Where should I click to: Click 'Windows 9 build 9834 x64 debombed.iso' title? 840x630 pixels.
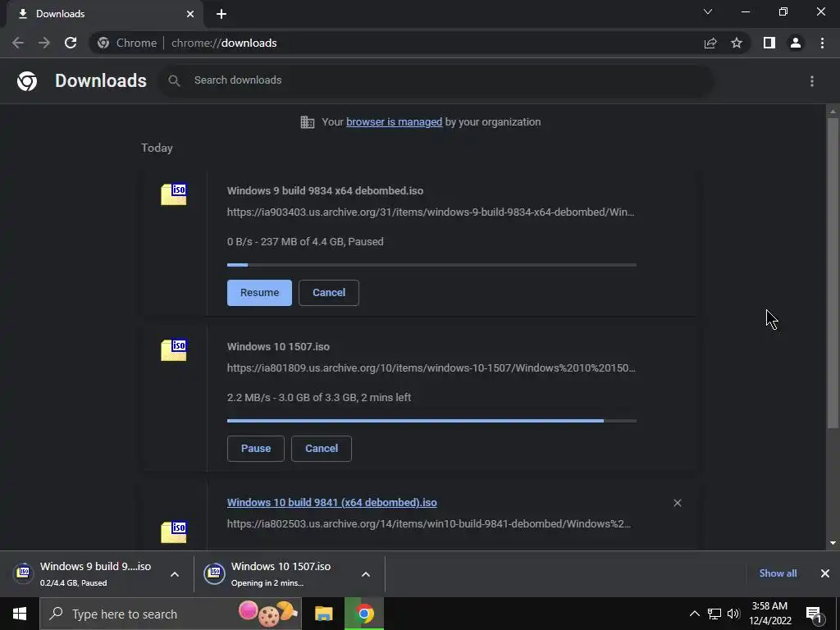pos(325,190)
